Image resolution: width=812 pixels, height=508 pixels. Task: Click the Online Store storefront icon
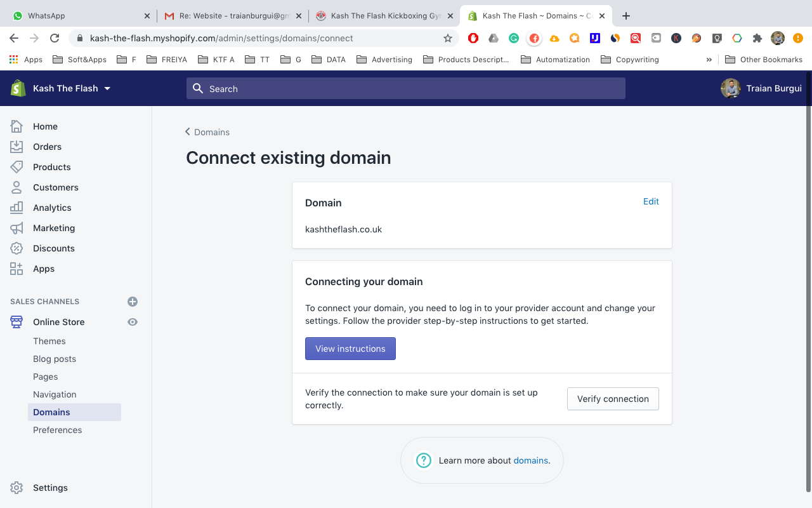16,322
